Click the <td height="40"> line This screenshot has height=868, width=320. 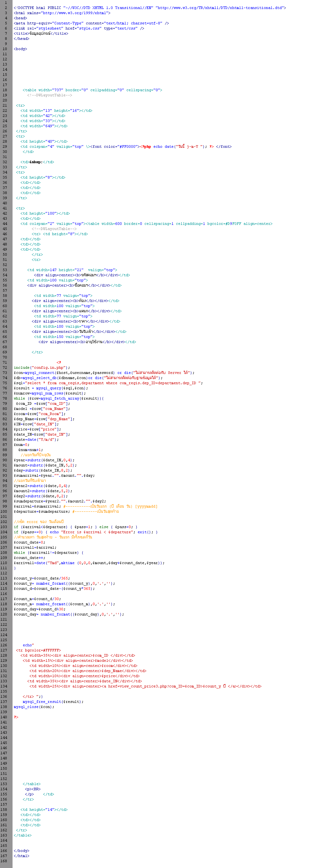[44, 142]
